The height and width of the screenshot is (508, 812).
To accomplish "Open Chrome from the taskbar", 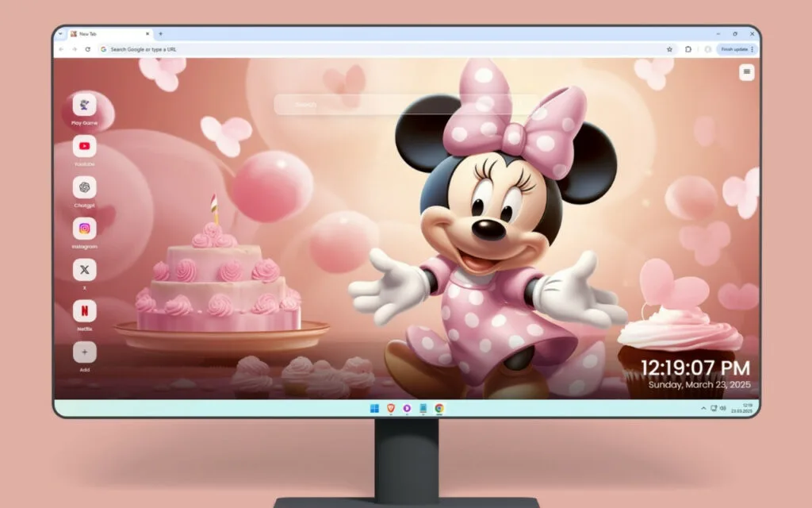I will click(x=439, y=409).
